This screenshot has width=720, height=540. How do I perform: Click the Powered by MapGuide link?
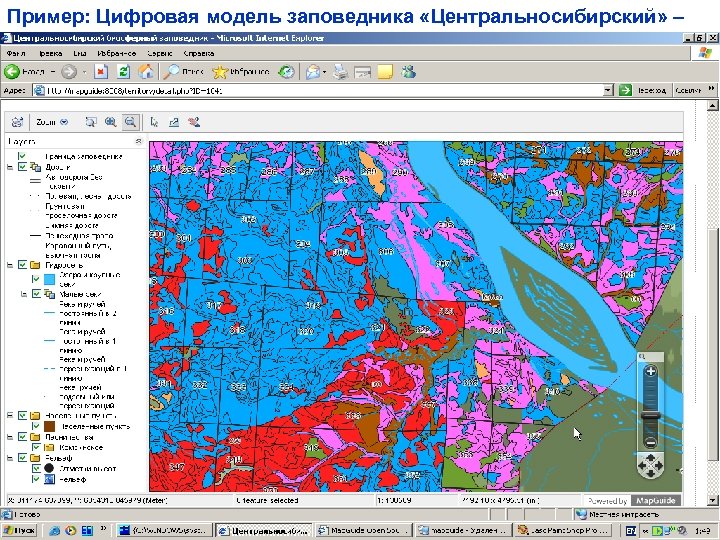coord(632,501)
